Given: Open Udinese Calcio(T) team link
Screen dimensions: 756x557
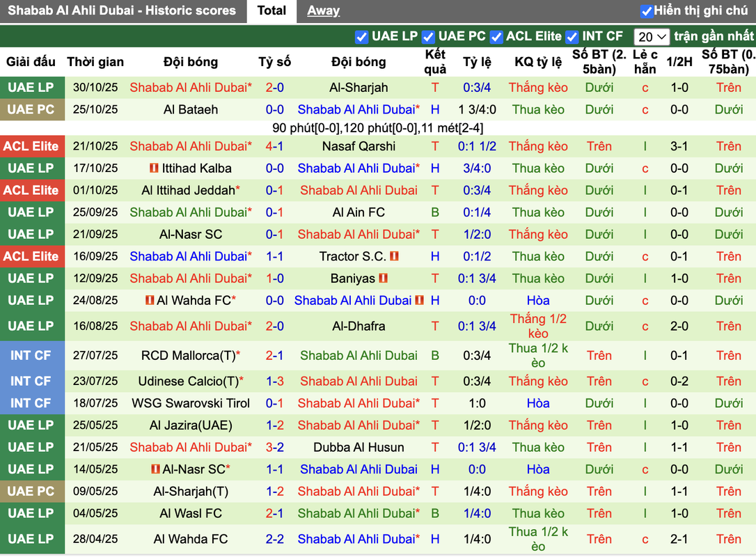Looking at the screenshot, I should tap(189, 382).
